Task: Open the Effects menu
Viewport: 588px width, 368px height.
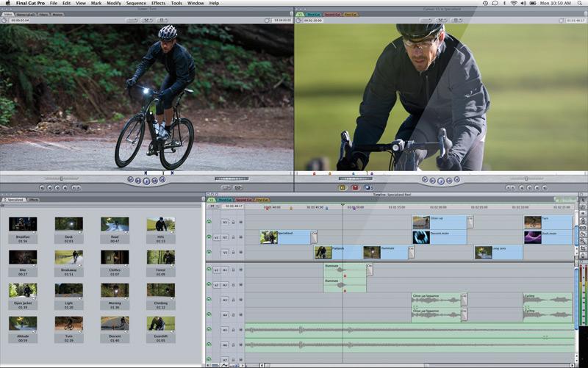Action: point(158,3)
